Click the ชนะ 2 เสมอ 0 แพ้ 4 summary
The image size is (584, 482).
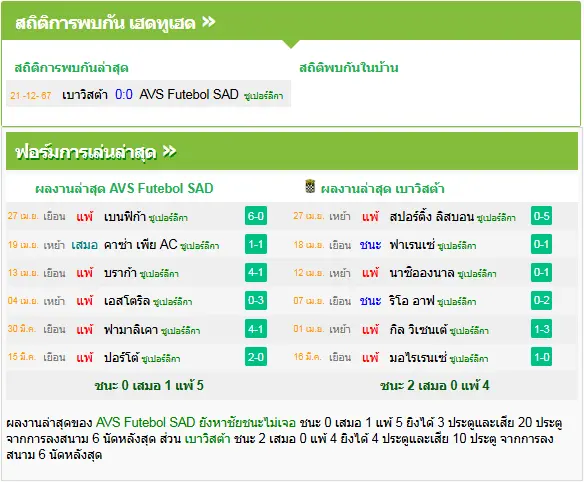pos(435,386)
